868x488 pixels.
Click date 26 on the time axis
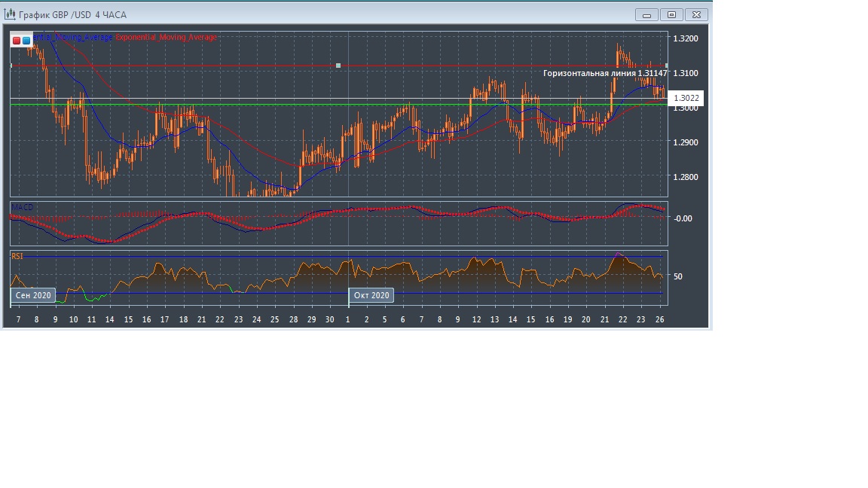660,319
